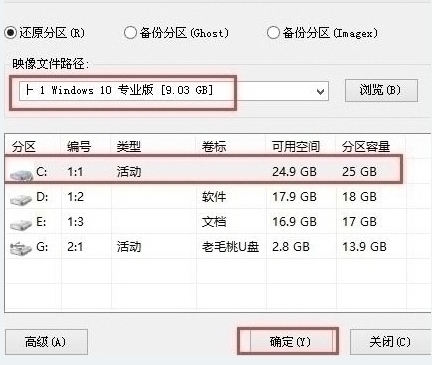Click the Windows 10 专业版 combo box
432x365 pixels.
click(173, 91)
